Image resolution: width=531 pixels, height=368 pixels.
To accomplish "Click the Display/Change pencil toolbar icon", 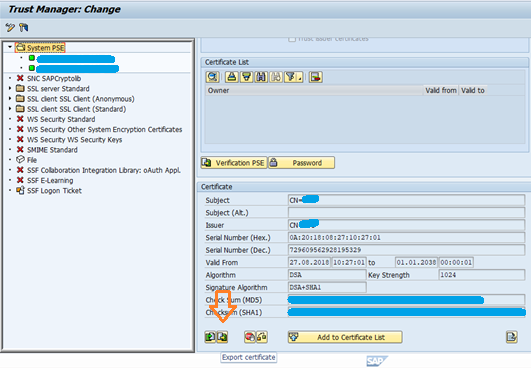I will click(x=10, y=27).
